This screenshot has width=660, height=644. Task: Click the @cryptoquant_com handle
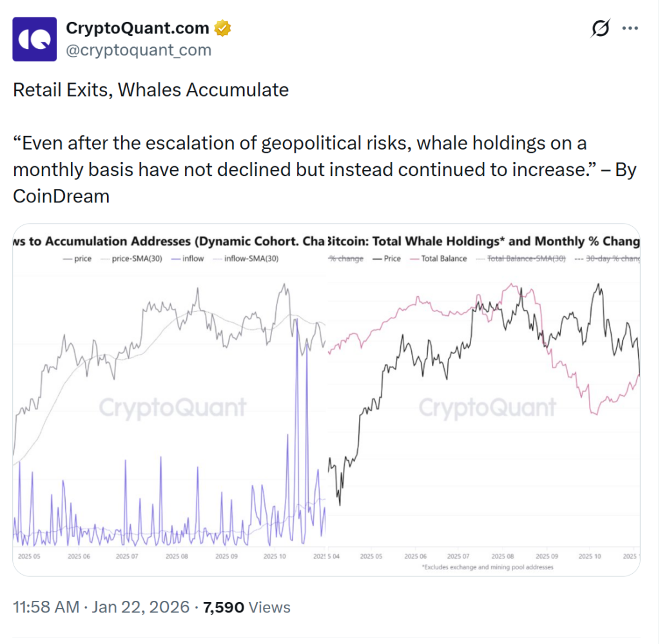coord(139,50)
